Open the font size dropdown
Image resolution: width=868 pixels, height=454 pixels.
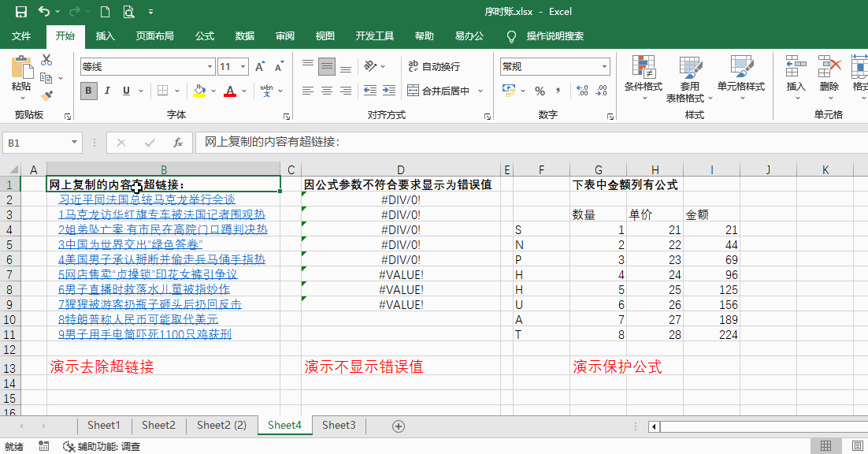tap(243, 66)
